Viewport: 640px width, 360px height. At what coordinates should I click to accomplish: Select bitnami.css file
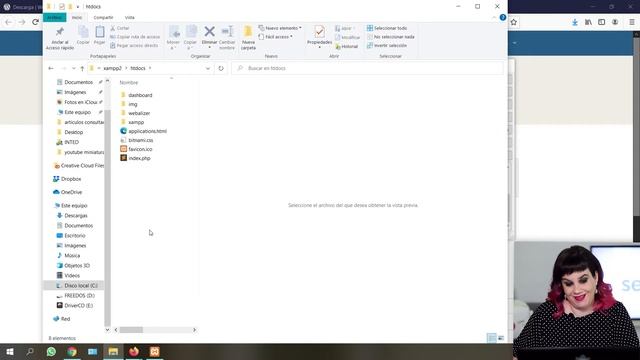[x=137, y=140]
